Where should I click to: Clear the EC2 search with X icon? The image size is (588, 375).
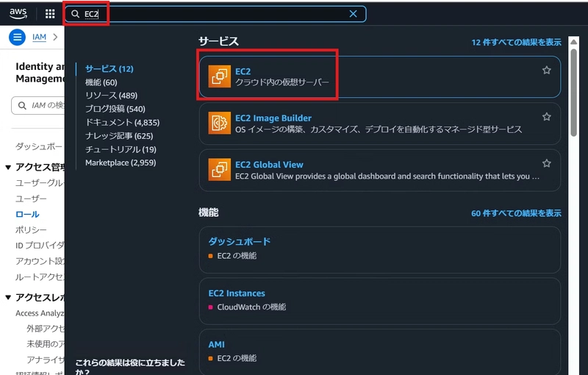click(x=353, y=14)
